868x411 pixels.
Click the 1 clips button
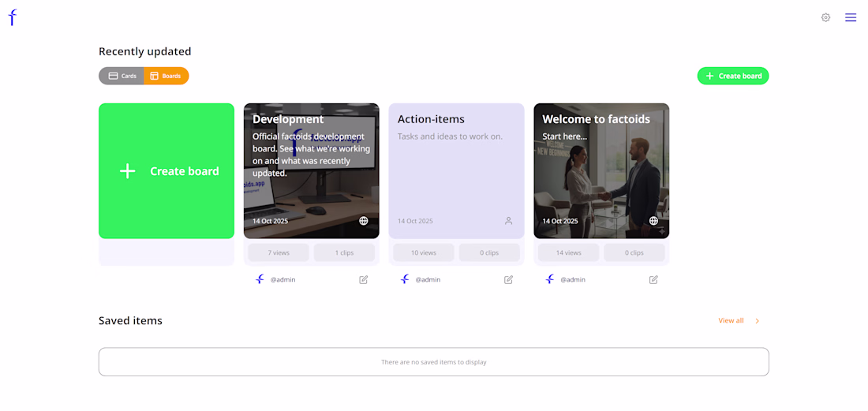344,252
